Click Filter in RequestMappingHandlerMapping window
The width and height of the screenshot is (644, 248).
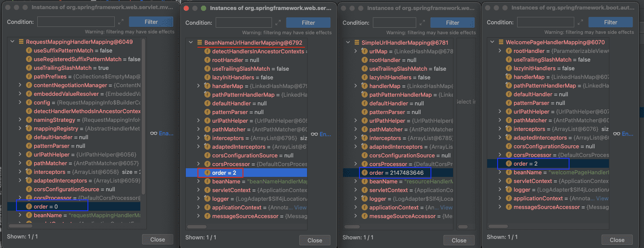coord(151,22)
